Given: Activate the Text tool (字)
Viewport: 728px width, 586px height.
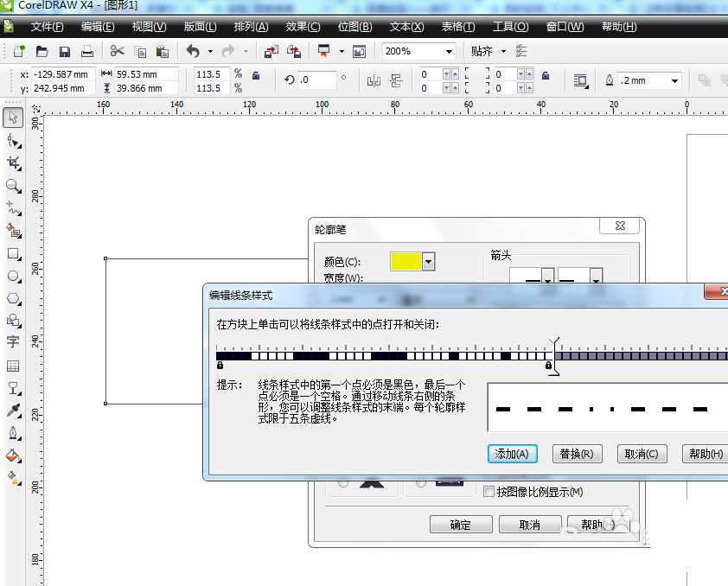Looking at the screenshot, I should click(x=13, y=342).
